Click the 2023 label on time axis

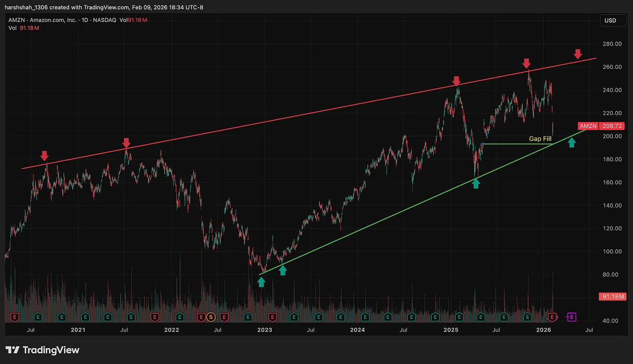tap(265, 330)
